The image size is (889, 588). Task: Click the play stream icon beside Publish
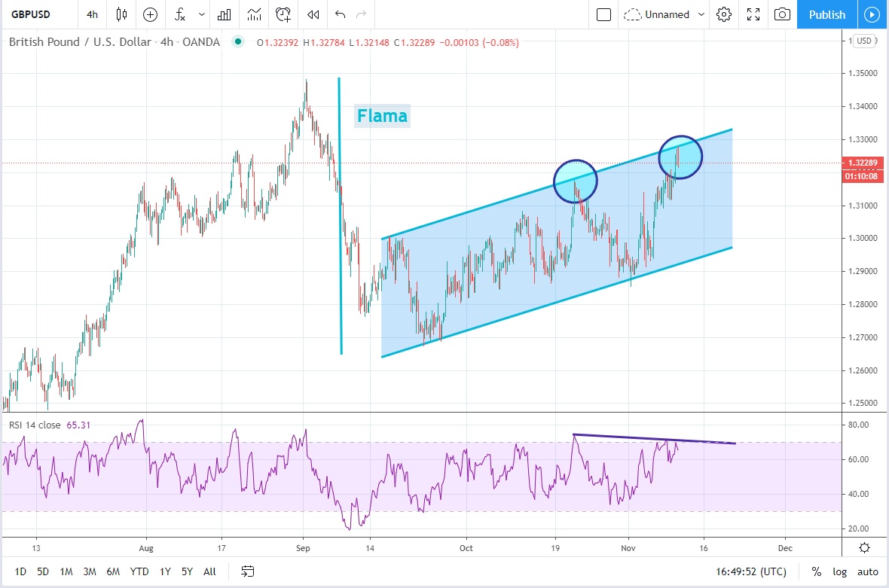[x=872, y=14]
